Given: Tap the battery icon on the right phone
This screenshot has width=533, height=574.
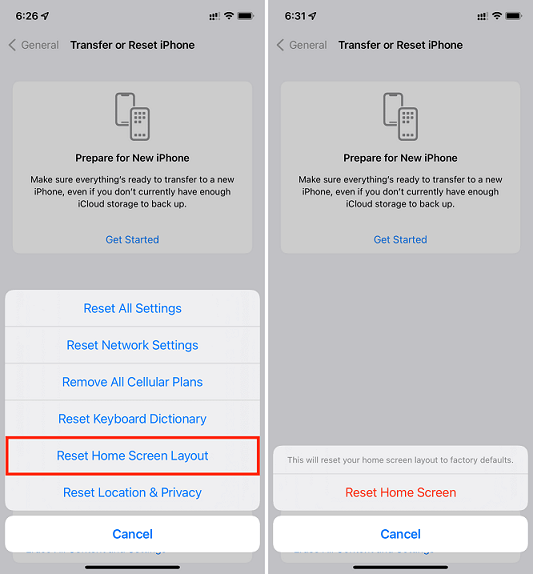Looking at the screenshot, I should click(x=514, y=16).
